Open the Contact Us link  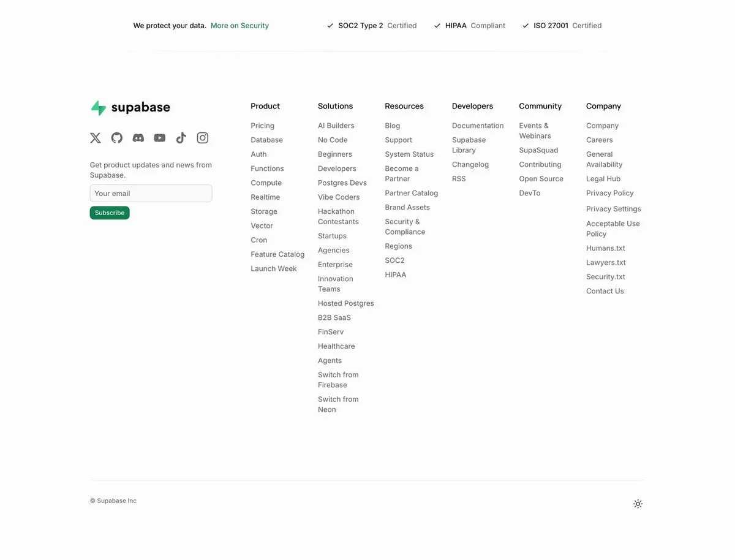click(605, 291)
